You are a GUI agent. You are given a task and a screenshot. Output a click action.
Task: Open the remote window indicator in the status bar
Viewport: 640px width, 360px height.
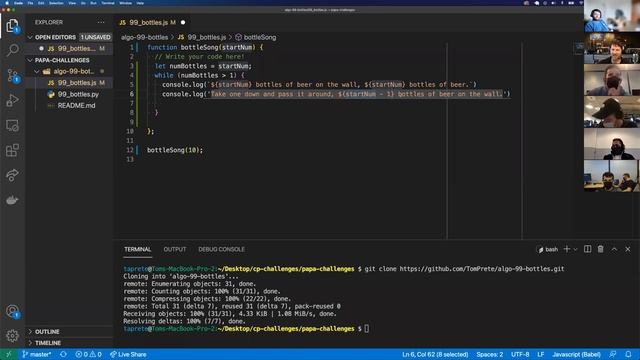click(9, 354)
